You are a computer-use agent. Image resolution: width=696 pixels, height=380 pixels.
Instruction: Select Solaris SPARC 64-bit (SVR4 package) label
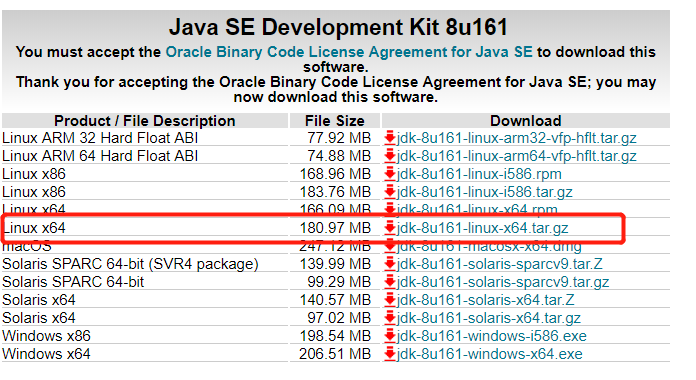tap(130, 264)
